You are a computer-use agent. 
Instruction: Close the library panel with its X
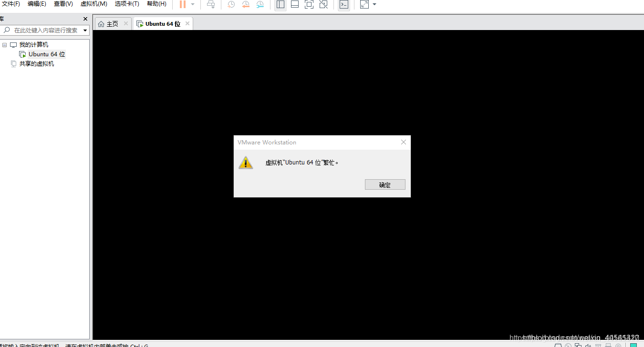tap(85, 19)
